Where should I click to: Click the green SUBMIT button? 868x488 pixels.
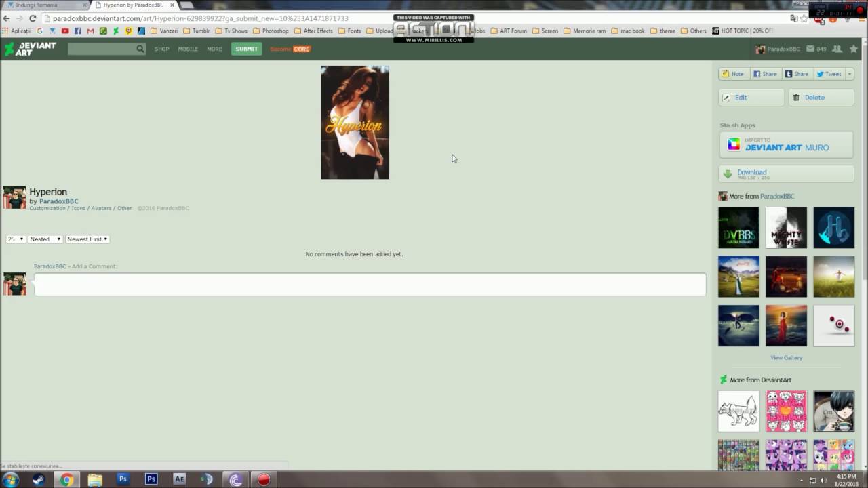coord(246,49)
